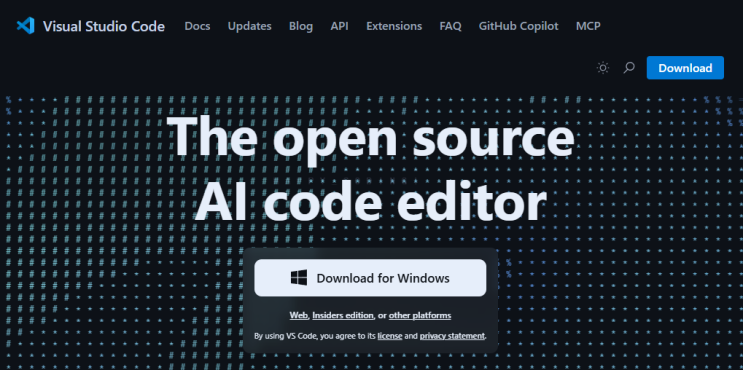Image resolution: width=743 pixels, height=370 pixels.
Task: Follow the Insiders edition link
Action: [344, 316]
